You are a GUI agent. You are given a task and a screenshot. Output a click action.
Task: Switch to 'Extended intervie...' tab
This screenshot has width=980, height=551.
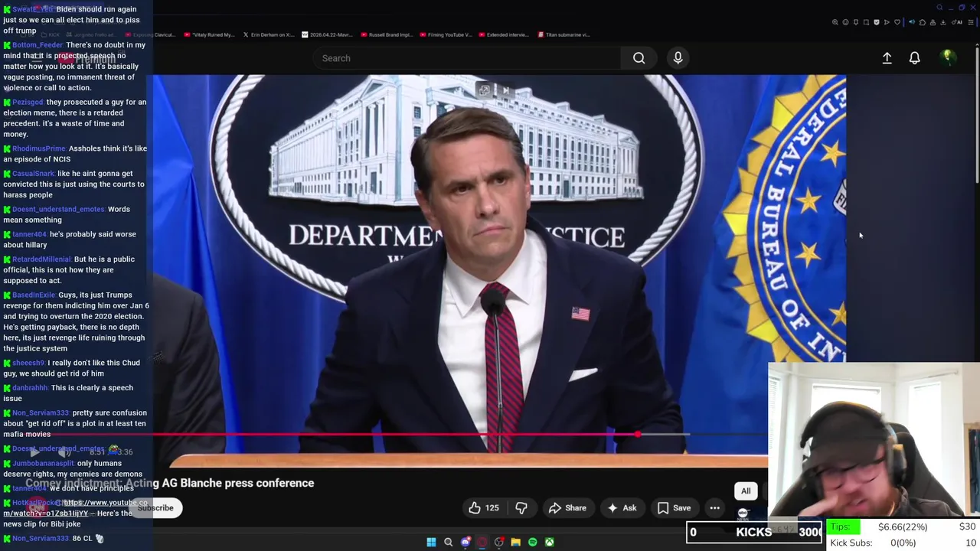click(x=505, y=34)
